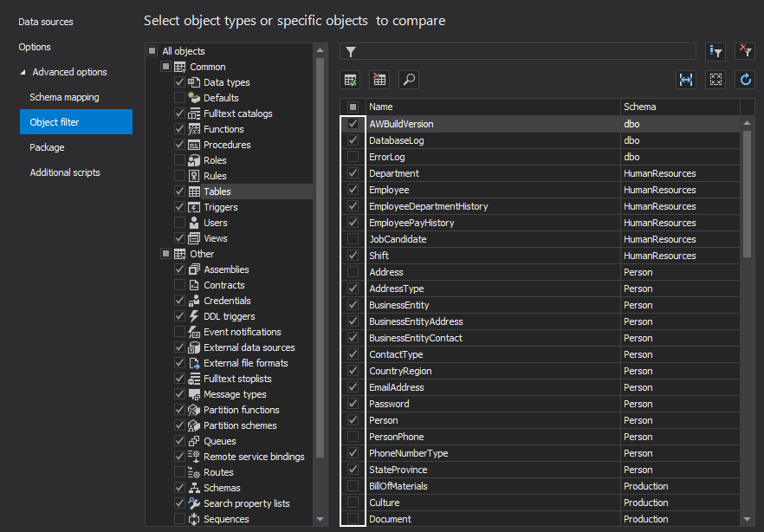This screenshot has width=764, height=532.
Task: Click the blue refresh icon
Action: coord(744,80)
